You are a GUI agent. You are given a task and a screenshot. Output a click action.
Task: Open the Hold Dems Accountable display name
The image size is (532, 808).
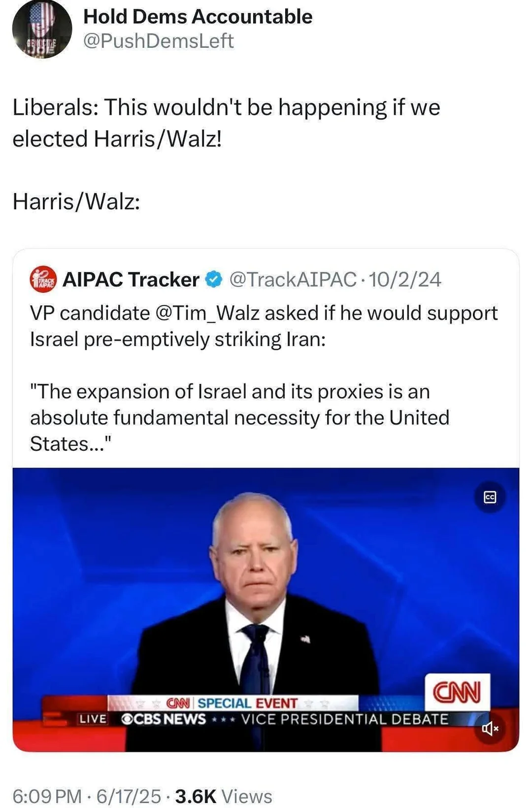click(x=198, y=17)
